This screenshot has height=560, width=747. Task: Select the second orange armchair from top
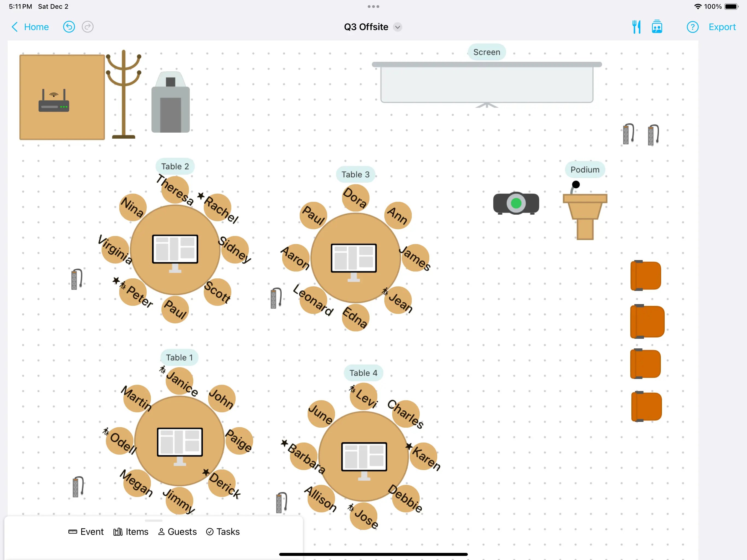[x=647, y=322]
